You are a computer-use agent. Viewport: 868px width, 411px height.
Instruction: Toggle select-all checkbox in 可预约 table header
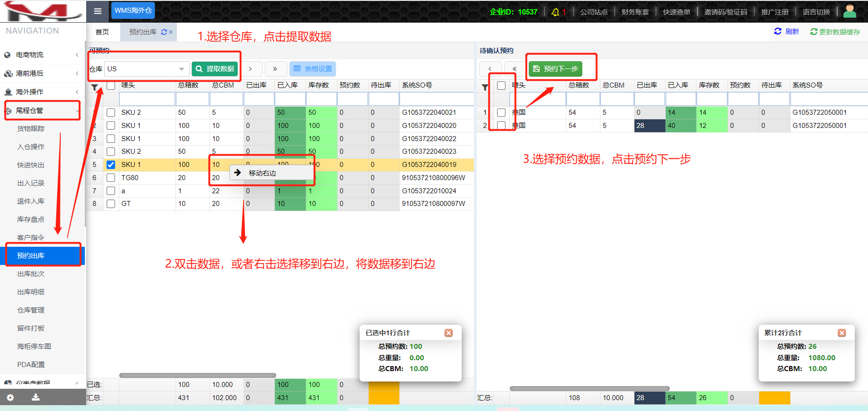(111, 85)
